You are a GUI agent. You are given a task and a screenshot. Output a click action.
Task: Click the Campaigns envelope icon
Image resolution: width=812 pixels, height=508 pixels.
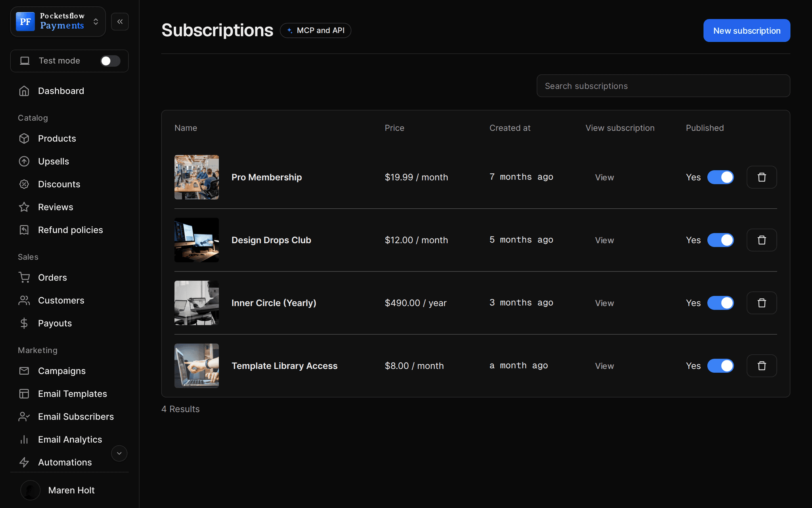[24, 371]
